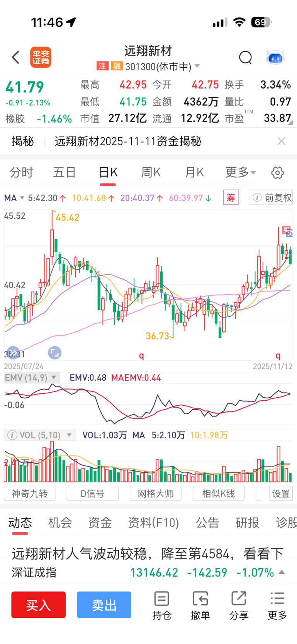Screen dimensions: 297x644
Task: Tap the 融 margin badge
Action: (116, 66)
